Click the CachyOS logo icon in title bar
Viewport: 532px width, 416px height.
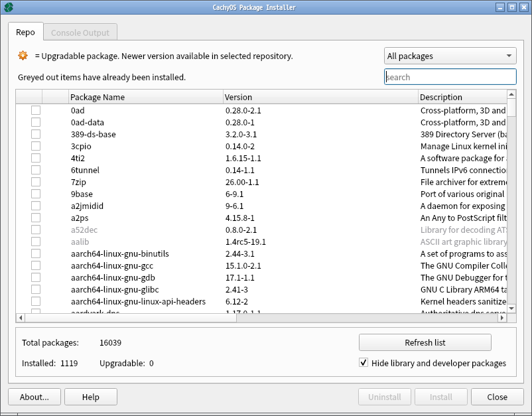pos(8,7)
